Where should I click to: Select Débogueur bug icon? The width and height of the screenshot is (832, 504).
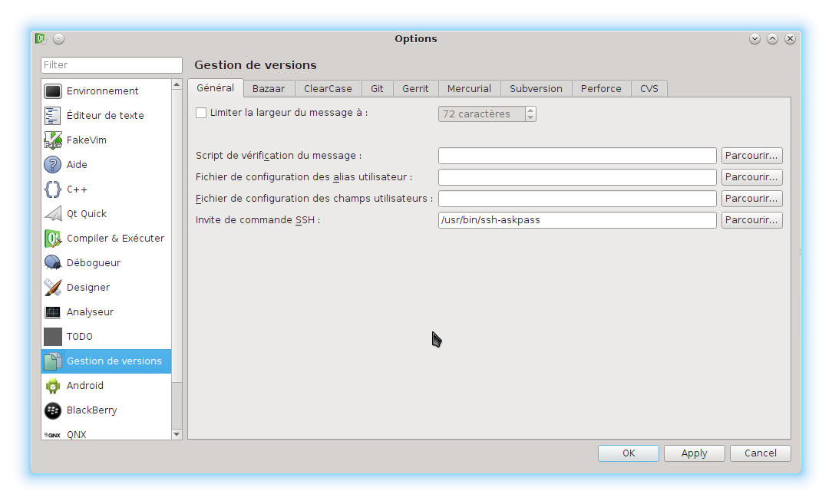point(52,262)
